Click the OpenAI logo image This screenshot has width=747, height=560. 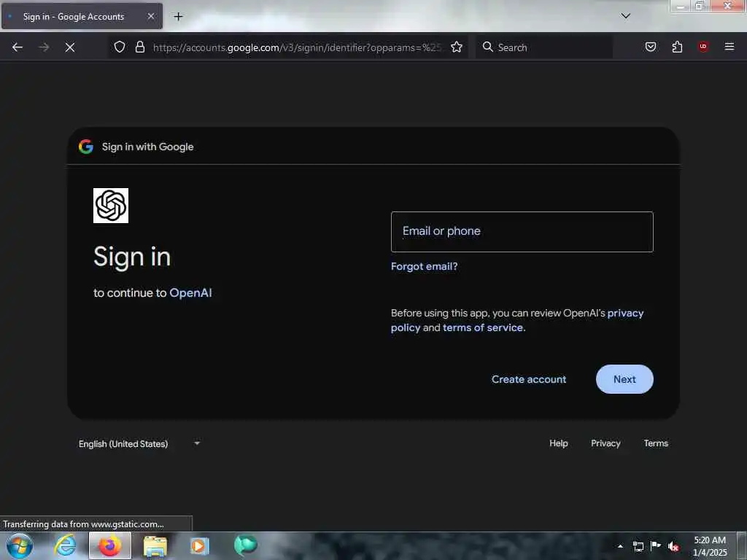coord(111,205)
